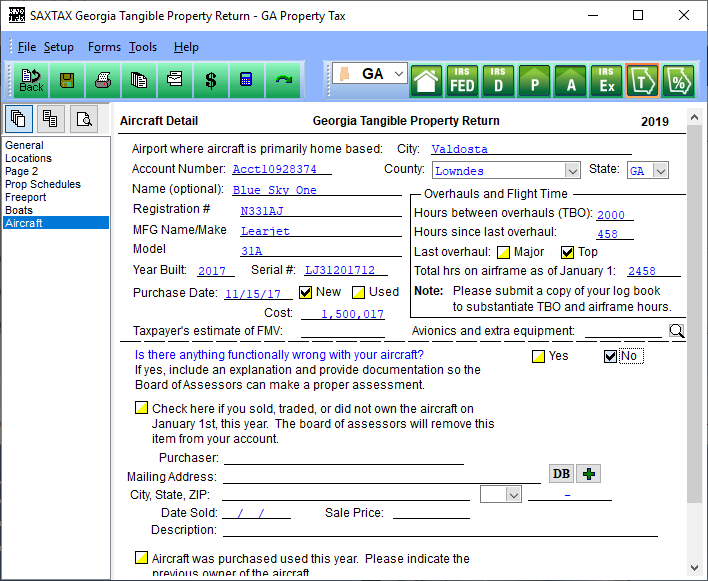Check aircraft purchased used this year
708x581 pixels.
pyautogui.click(x=141, y=558)
